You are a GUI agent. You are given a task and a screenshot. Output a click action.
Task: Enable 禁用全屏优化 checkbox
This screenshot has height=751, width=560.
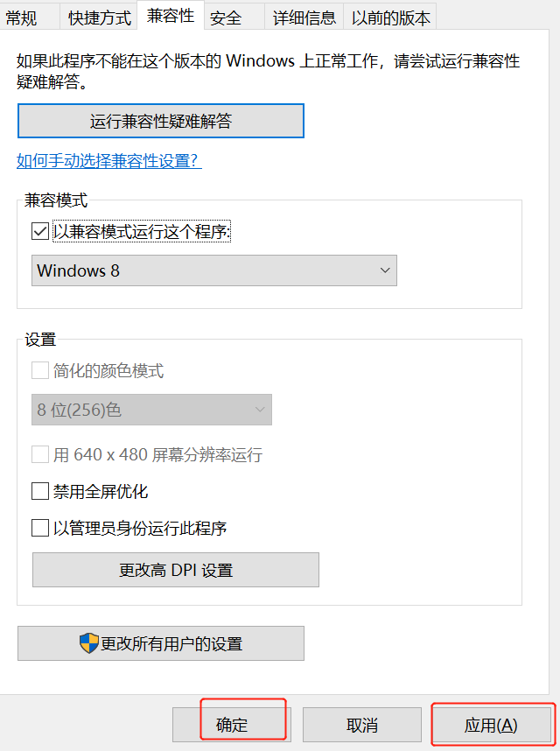pyautogui.click(x=40, y=491)
